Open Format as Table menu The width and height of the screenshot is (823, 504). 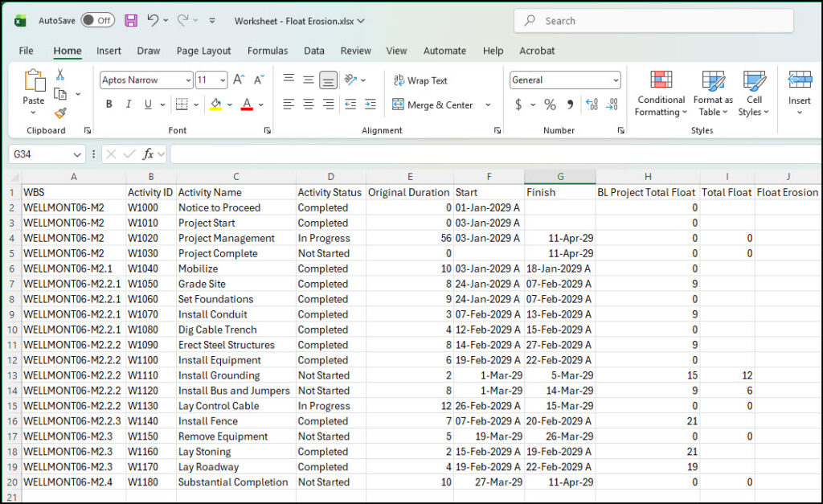(x=714, y=93)
